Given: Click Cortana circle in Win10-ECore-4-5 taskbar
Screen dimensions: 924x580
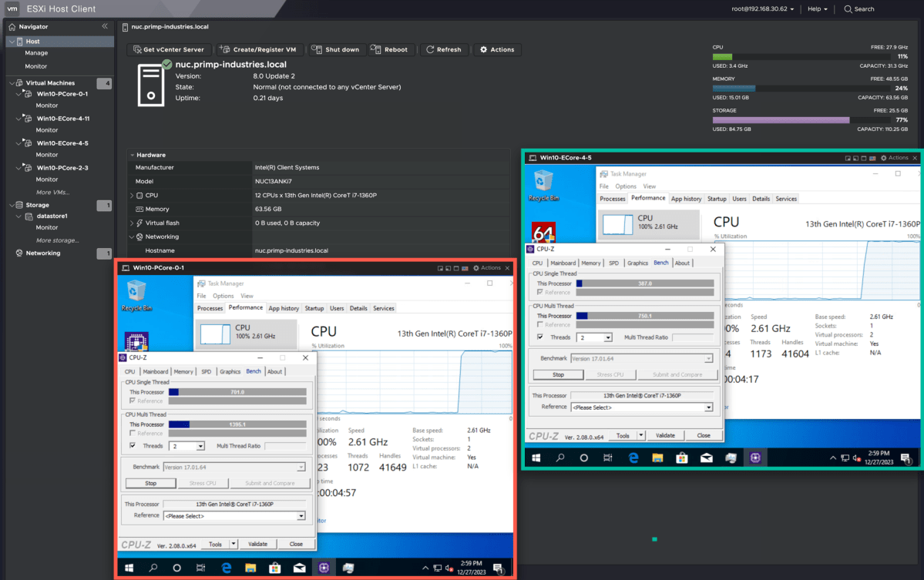Looking at the screenshot, I should click(x=584, y=458).
